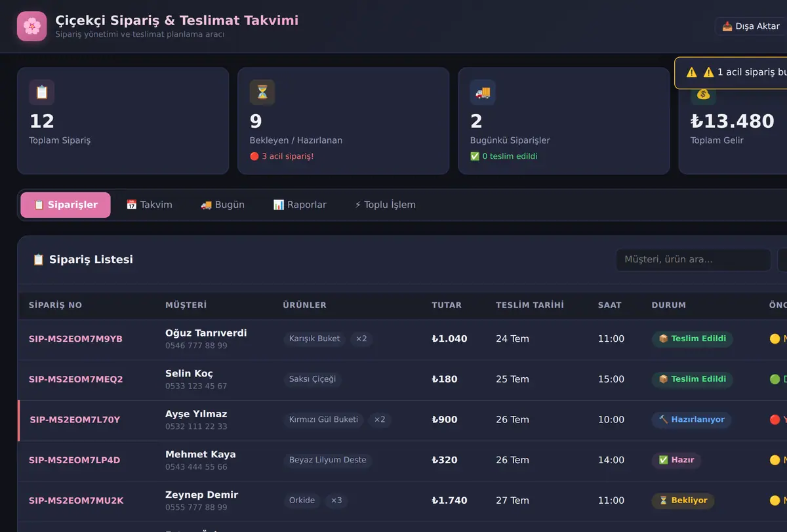Viewport: 787px width, 532px height.
Task: Select customer name Selin Koç
Action: 189,374
